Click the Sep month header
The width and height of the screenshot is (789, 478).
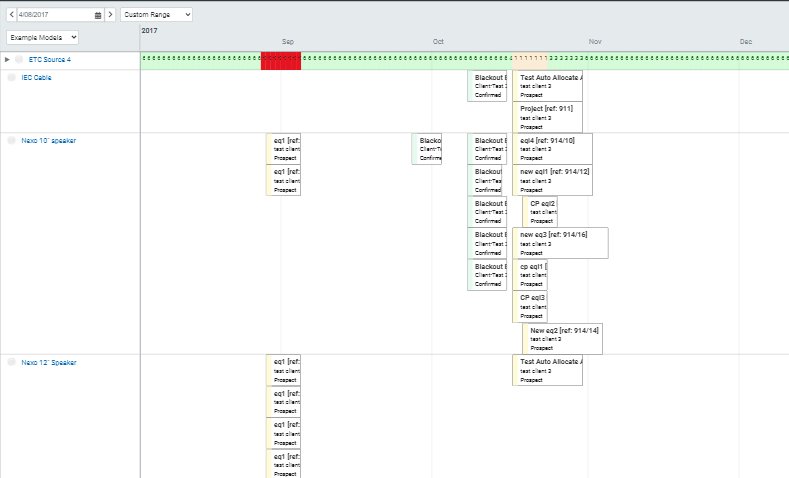288,42
